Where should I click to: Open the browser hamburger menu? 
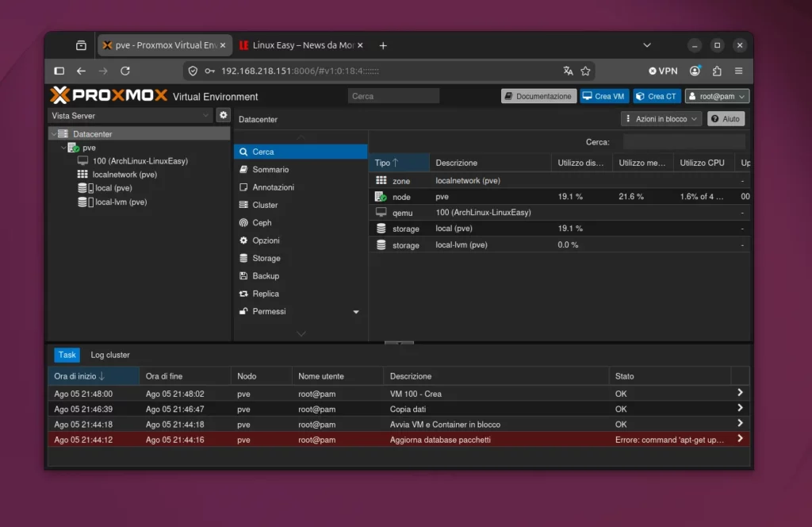tap(739, 71)
